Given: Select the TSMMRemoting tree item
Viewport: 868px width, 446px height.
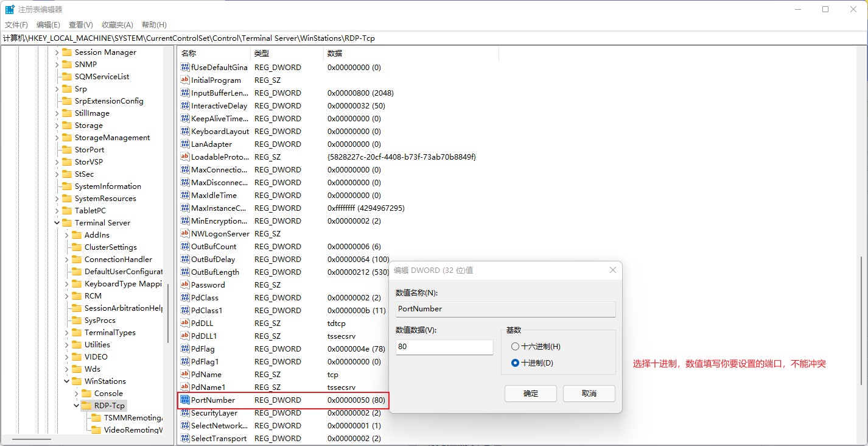Looking at the screenshot, I should pos(133,418).
